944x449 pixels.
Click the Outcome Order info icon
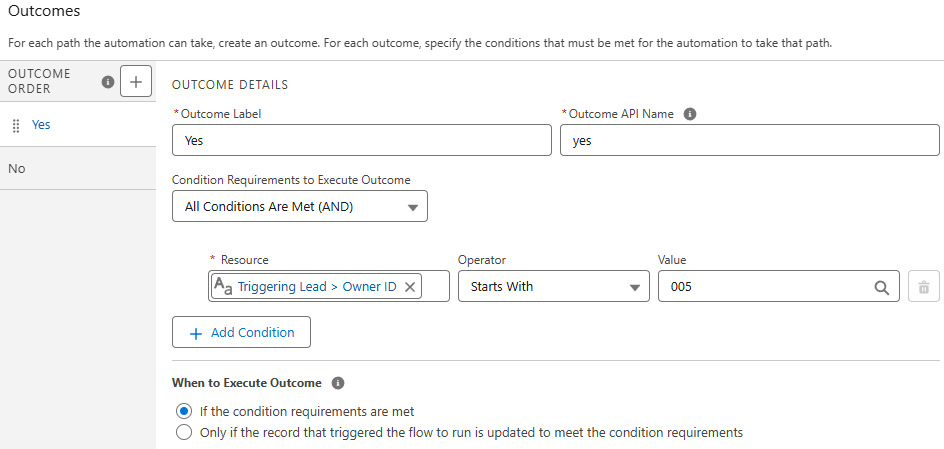click(108, 83)
